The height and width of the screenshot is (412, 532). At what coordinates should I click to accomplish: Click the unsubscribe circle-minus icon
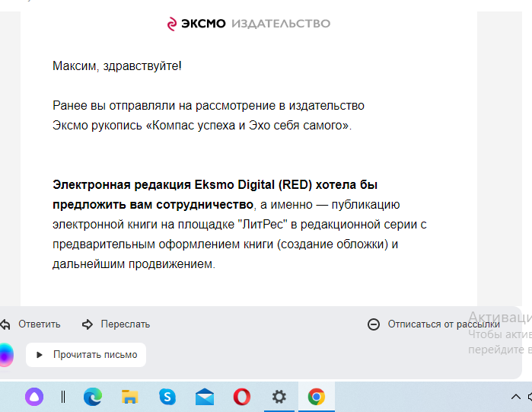tap(374, 324)
